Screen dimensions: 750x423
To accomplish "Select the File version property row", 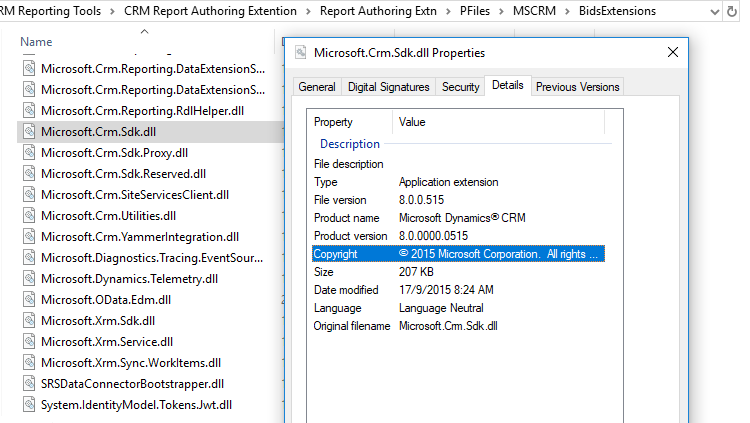I will [x=458, y=200].
